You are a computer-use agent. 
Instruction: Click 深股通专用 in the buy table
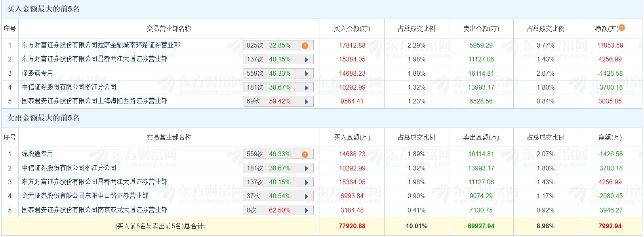click(37, 73)
